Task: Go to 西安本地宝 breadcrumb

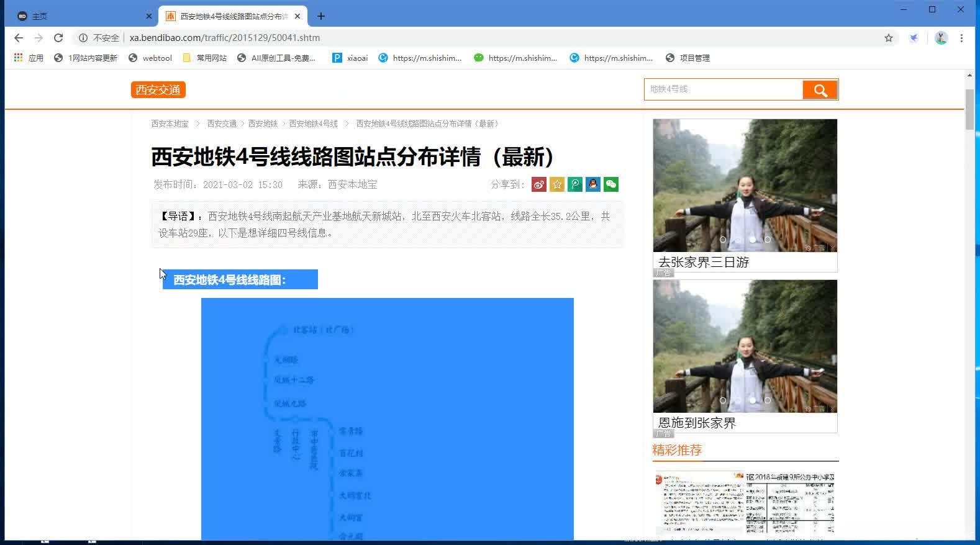Action: [170, 124]
